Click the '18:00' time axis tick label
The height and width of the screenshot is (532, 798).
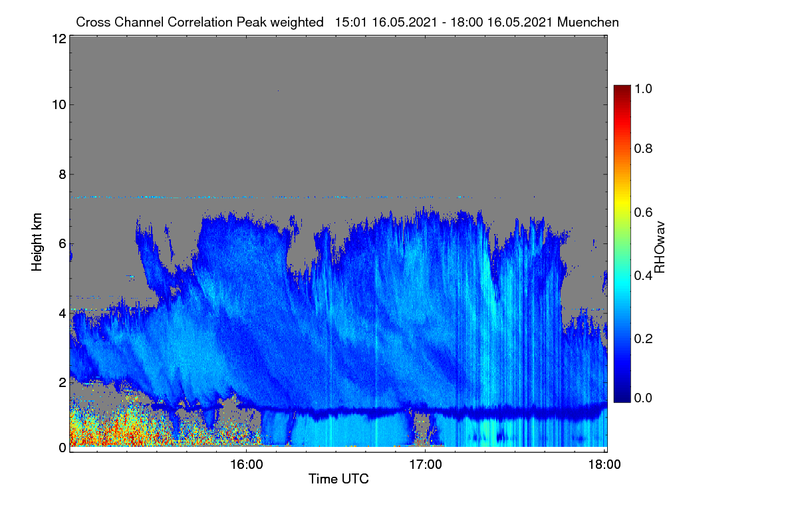point(604,464)
